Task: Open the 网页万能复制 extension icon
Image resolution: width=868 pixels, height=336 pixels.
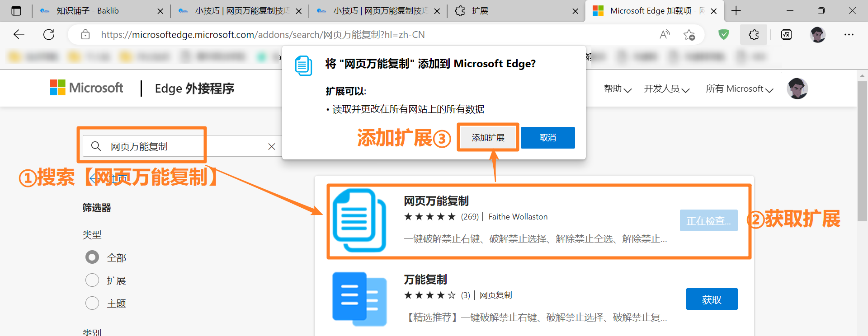Action: pyautogui.click(x=359, y=220)
